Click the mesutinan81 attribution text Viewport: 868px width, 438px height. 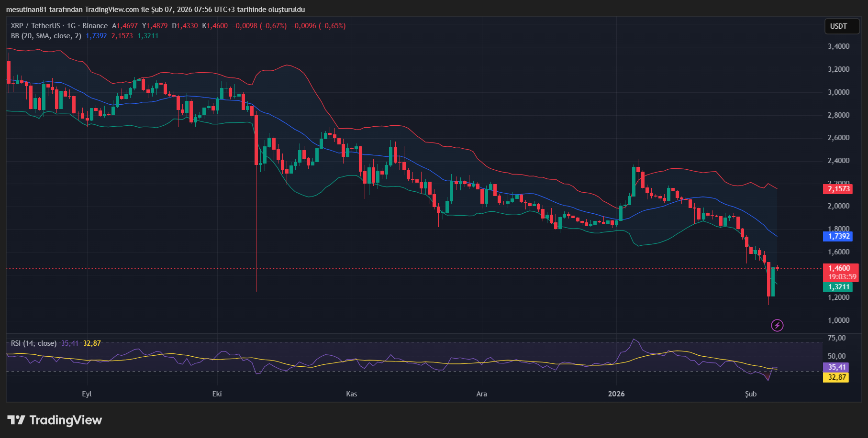pyautogui.click(x=26, y=9)
